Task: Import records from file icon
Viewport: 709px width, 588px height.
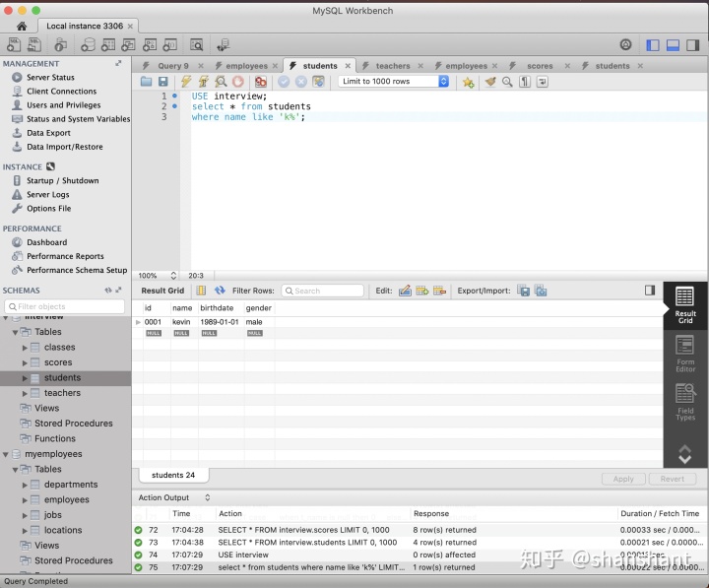Action: (x=541, y=291)
